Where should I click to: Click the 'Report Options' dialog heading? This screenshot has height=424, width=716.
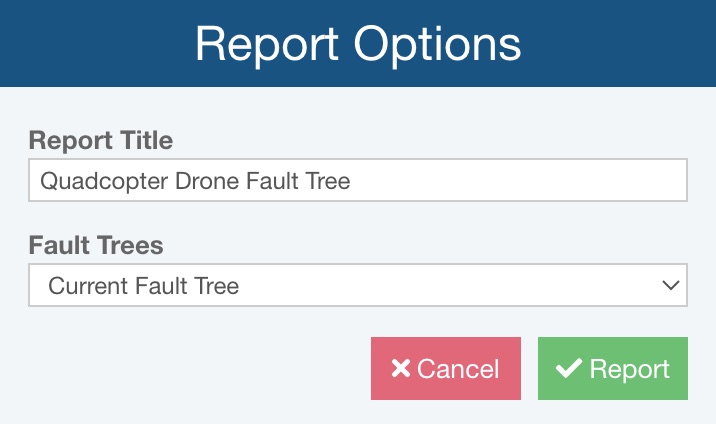click(x=357, y=44)
